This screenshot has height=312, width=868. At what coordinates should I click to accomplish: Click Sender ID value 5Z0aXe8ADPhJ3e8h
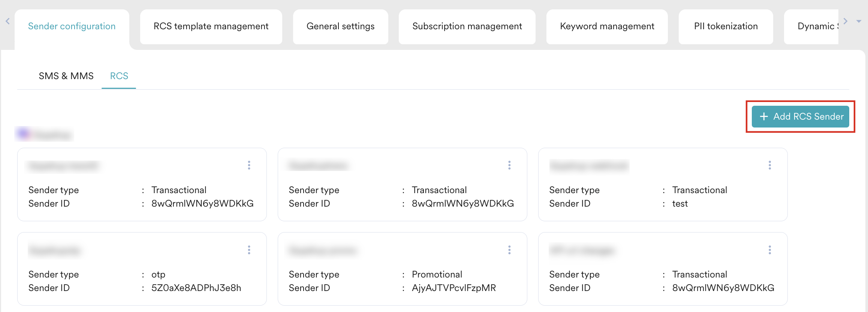pos(196,288)
